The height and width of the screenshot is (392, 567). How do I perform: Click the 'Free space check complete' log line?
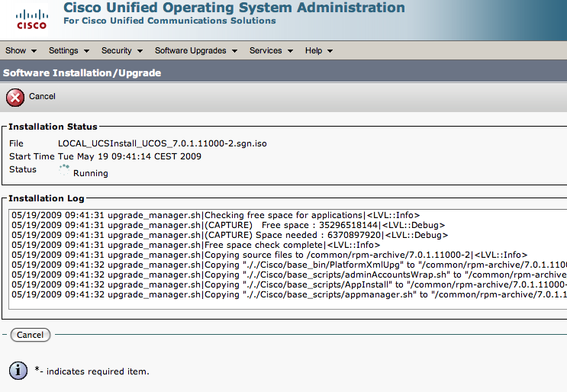195,245
